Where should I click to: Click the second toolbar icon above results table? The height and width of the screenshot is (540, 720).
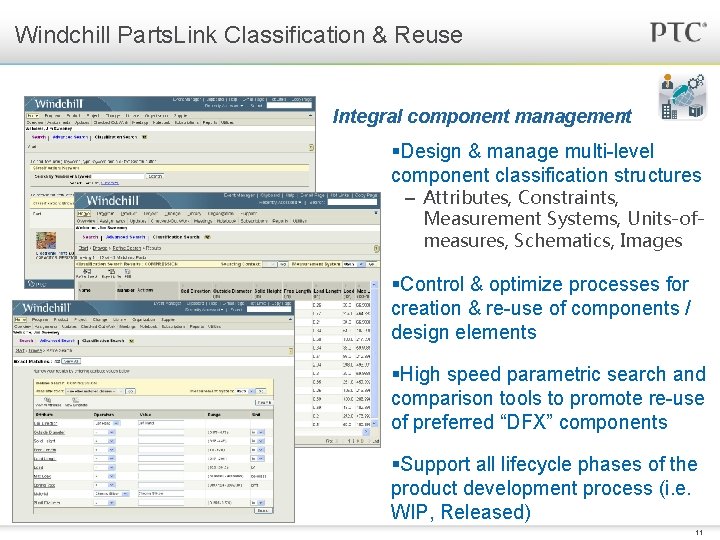tap(111, 271)
